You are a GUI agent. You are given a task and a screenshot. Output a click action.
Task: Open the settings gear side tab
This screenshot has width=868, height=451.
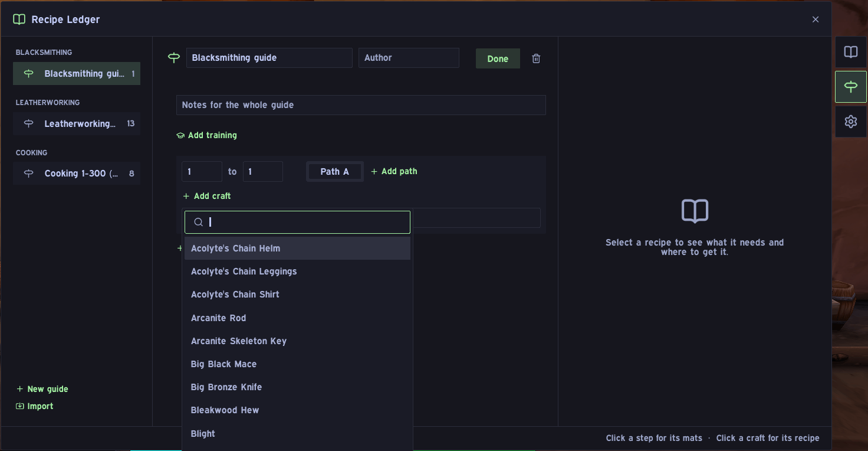click(851, 122)
